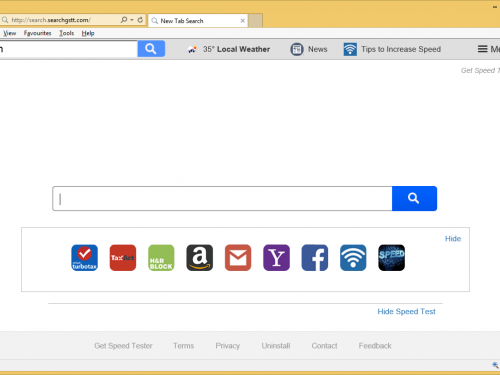Viewport: 500px width, 375px height.
Task: Open the Contact footer link
Action: pos(324,346)
